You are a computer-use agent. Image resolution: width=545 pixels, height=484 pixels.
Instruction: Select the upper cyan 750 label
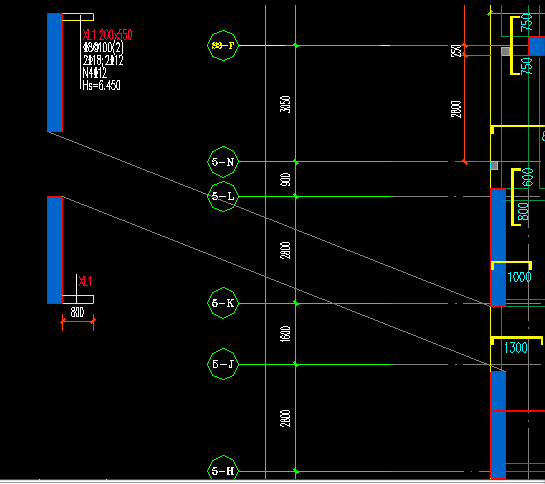[x=527, y=23]
